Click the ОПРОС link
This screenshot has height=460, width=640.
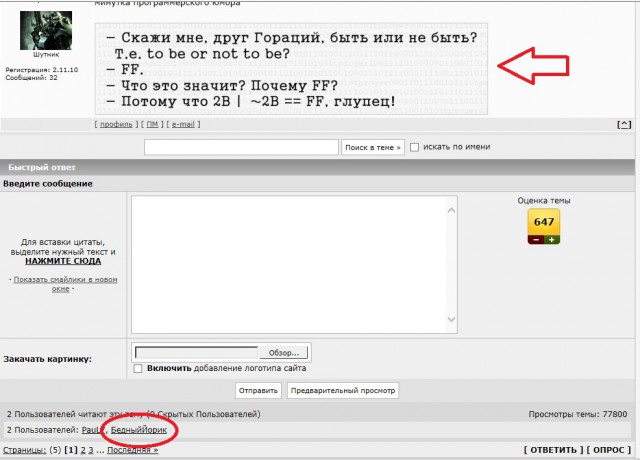pos(609,449)
